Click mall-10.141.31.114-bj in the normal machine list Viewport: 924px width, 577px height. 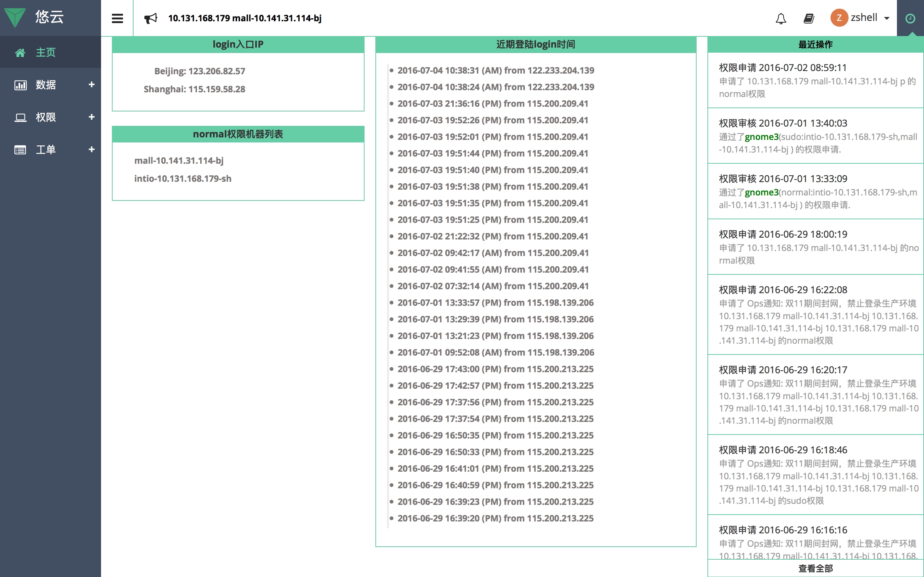click(179, 161)
